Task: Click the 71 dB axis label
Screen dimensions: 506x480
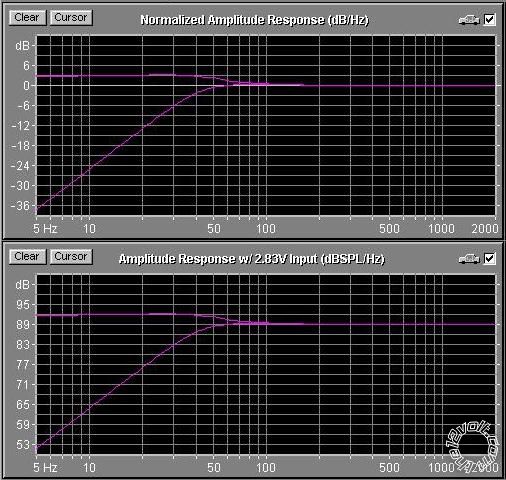Action: [23, 385]
